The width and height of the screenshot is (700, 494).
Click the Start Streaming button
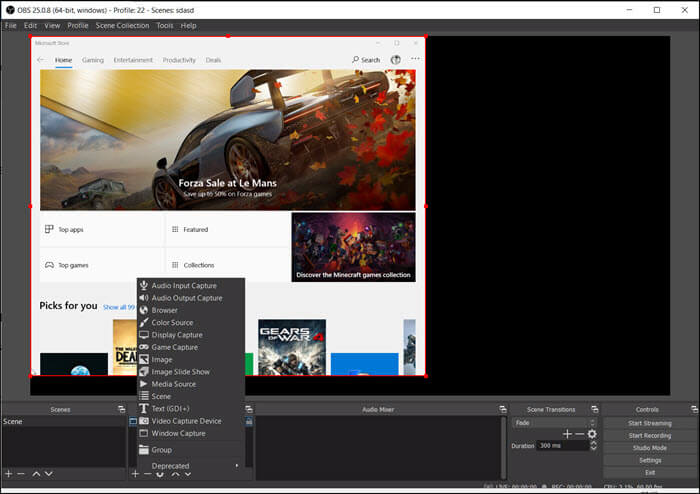point(649,423)
